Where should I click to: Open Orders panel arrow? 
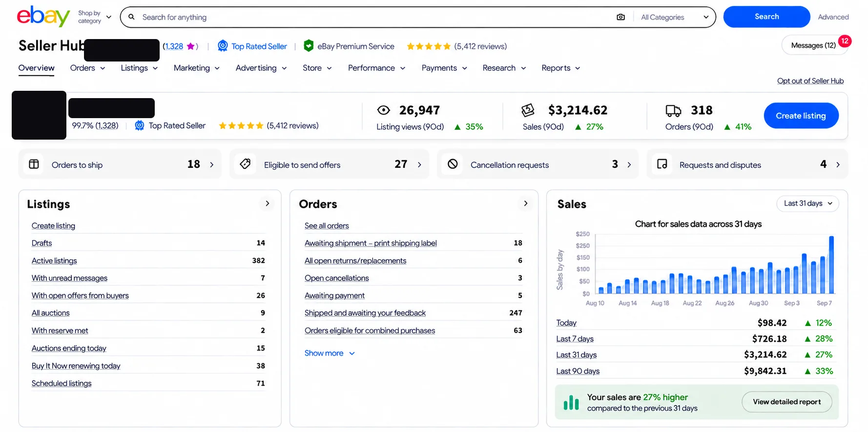pyautogui.click(x=525, y=204)
